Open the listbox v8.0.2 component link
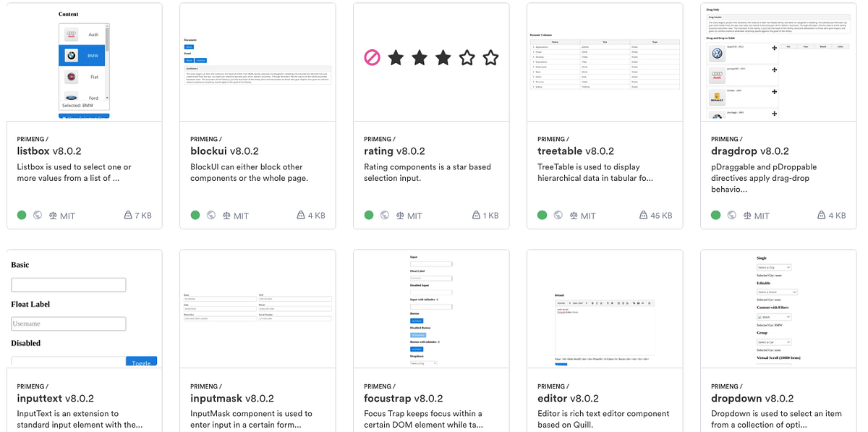The image size is (868, 432). 49,151
